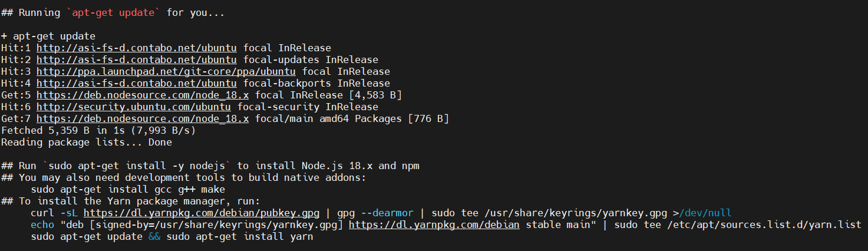Open the Hit:1 asi-fs-d.contabo.net/ubuntu focal link

tap(137, 48)
